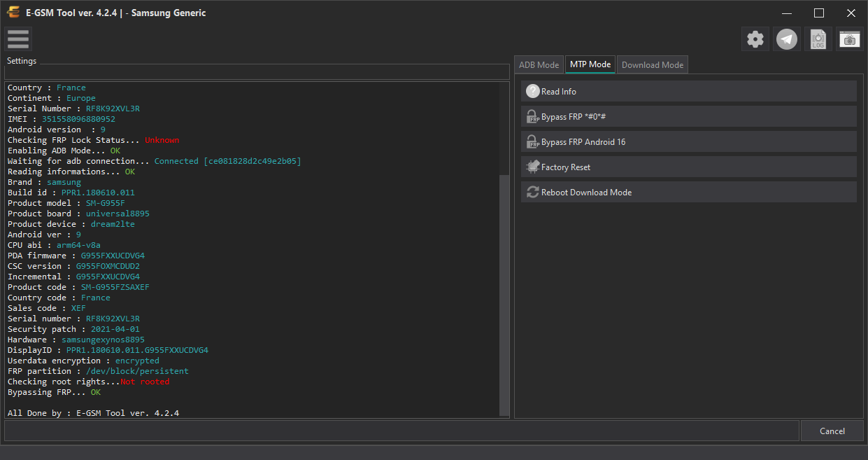Click the log panel vertical scrollbar
The width and height of the screenshot is (868, 460).
point(505,294)
